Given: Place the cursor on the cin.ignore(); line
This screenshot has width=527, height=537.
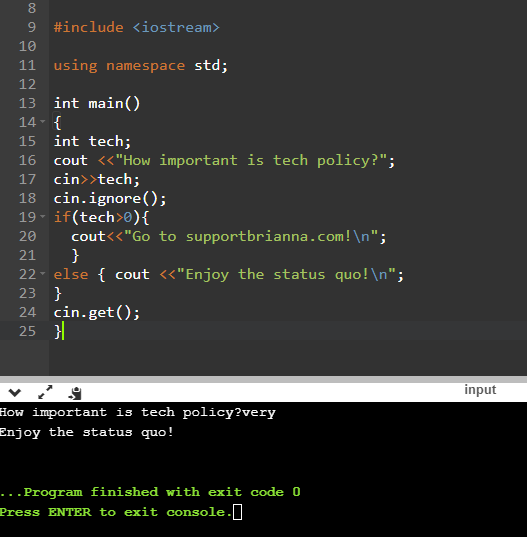Looking at the screenshot, I should (x=110, y=199).
